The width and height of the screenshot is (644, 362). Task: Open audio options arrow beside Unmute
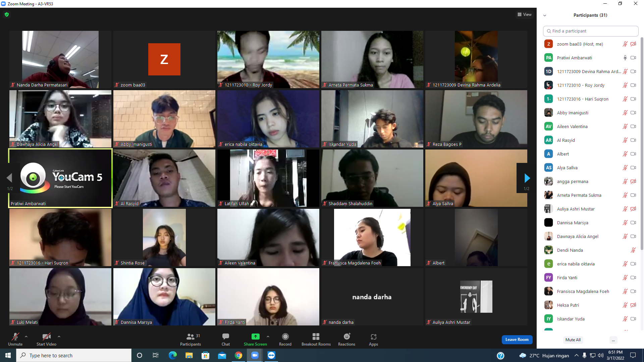point(26,337)
